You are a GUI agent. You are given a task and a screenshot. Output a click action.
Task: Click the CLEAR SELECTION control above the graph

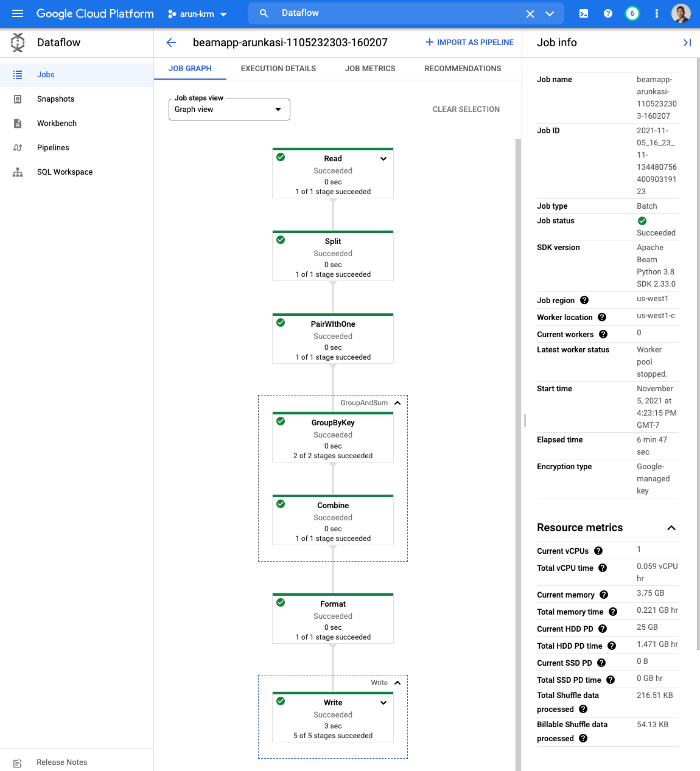click(466, 109)
